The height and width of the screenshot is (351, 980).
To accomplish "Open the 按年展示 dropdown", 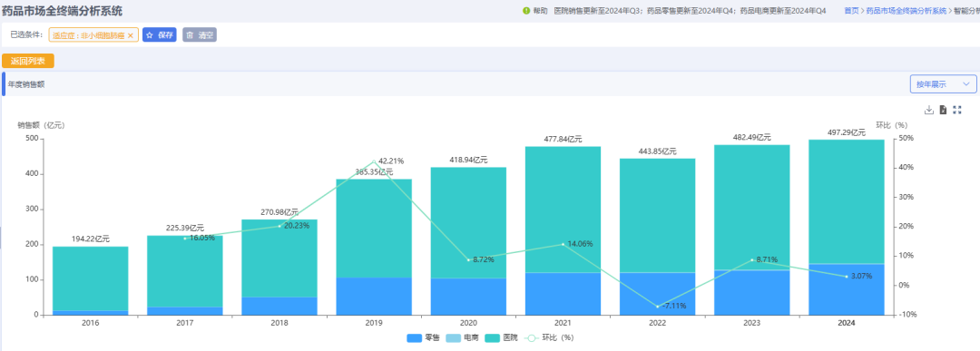I will click(943, 83).
